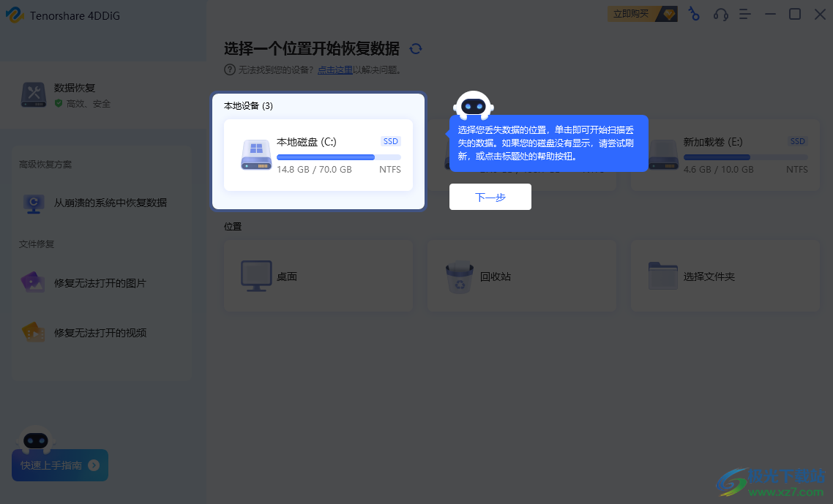
Task: Click the SSD badge on drive C
Action: coord(390,141)
